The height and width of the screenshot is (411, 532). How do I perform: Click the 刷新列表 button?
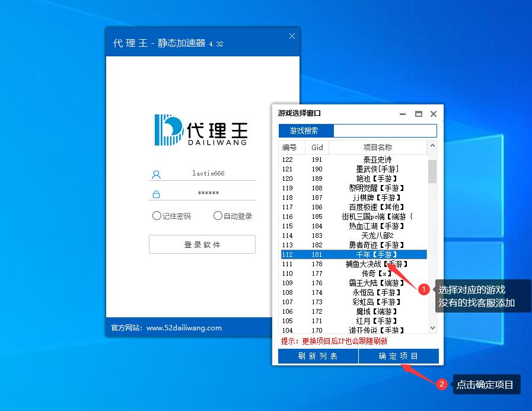pos(318,356)
